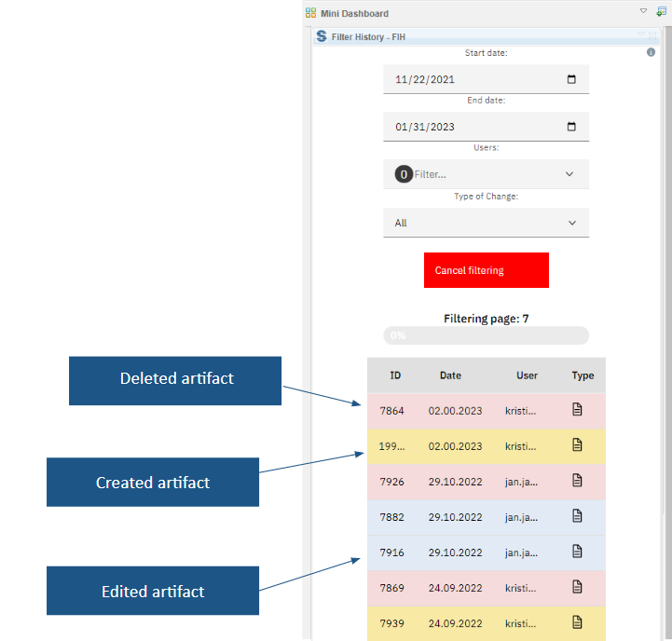
Task: Click user jan.ja... in row 7926
Action: 521,482
